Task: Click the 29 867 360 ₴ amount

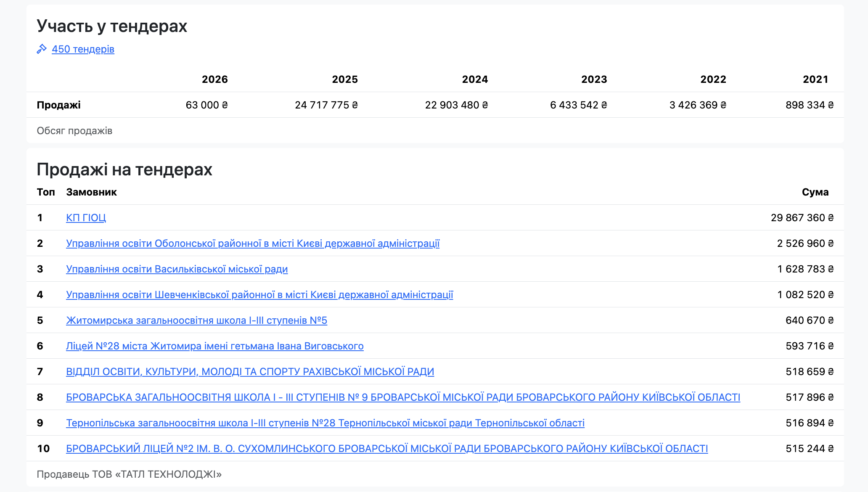Action: (x=802, y=218)
